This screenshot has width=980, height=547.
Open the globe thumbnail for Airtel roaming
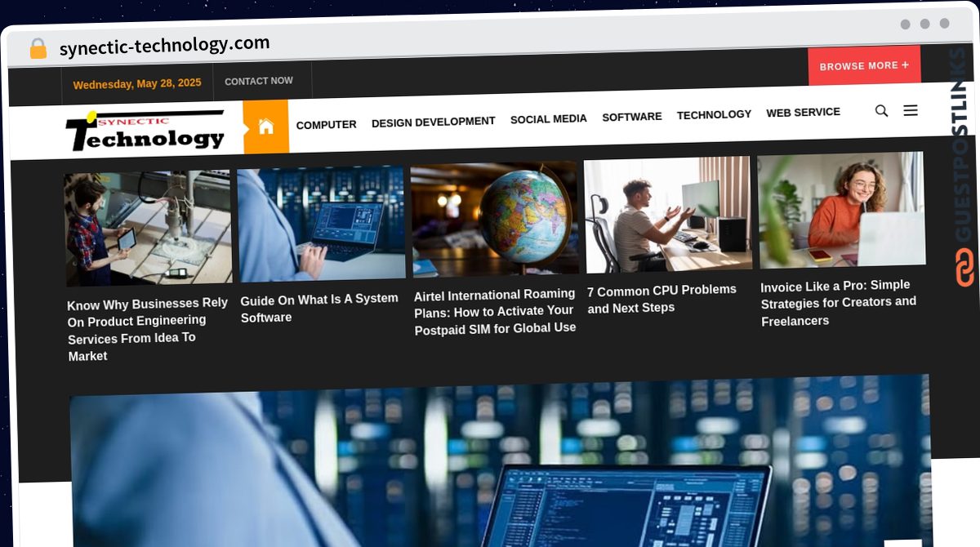pyautogui.click(x=495, y=218)
